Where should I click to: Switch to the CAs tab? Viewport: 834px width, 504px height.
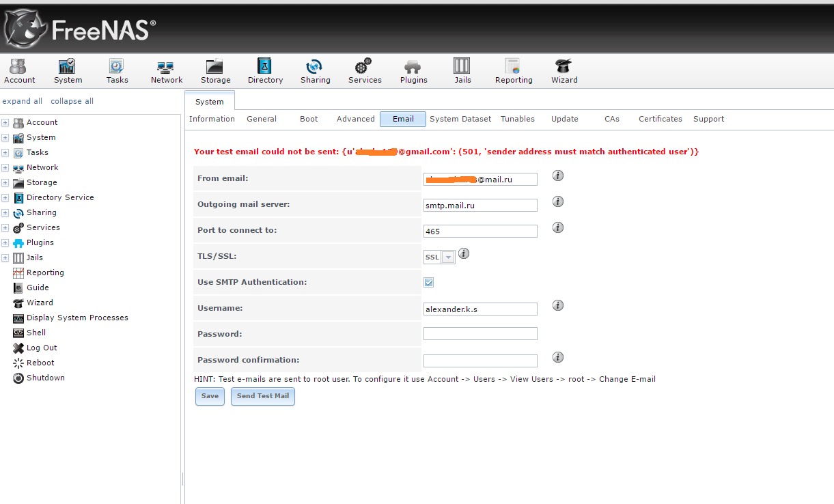[x=612, y=119]
